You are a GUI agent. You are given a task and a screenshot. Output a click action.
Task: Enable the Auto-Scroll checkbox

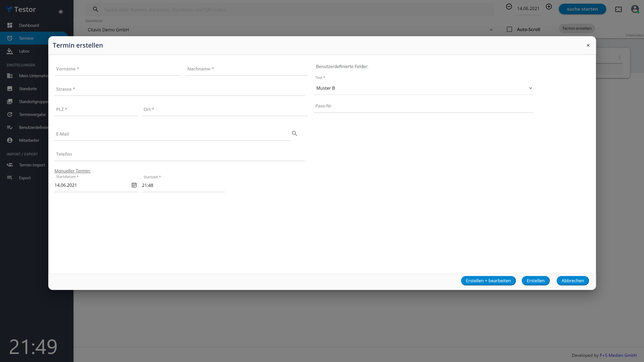[x=509, y=29]
